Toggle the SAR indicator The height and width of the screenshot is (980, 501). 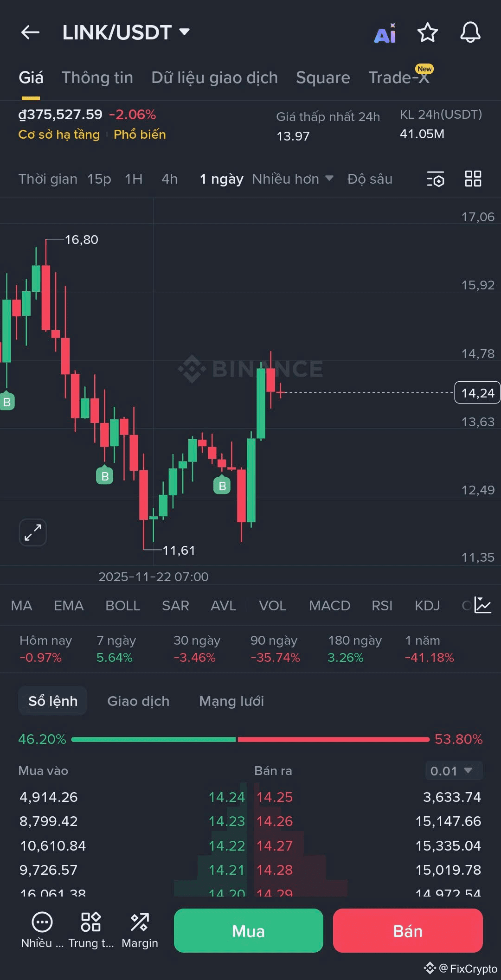pos(175,605)
